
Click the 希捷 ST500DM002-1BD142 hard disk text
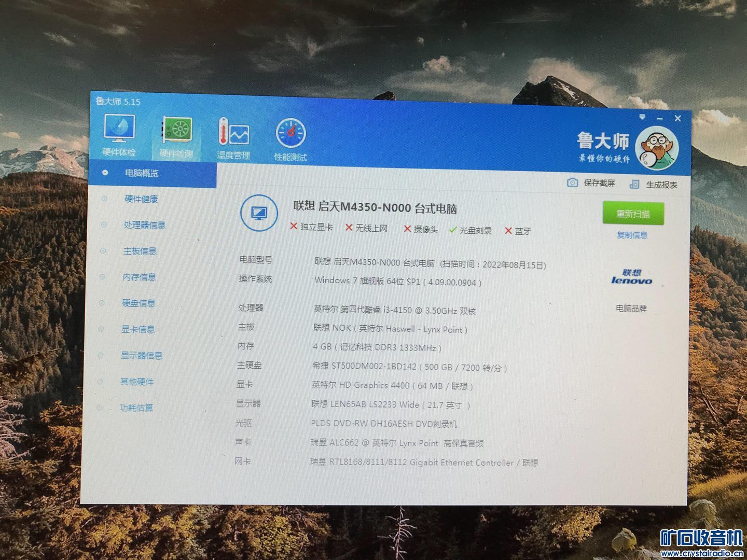point(410,367)
